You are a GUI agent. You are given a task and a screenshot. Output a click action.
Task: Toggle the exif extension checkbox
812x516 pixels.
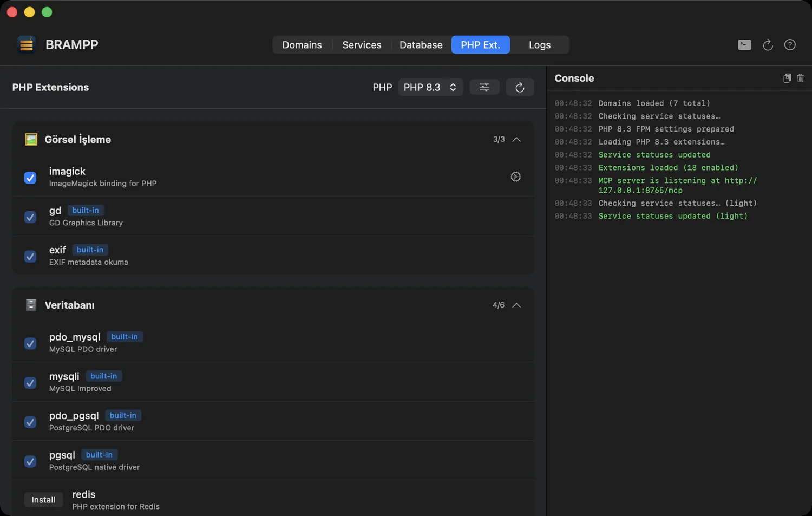pyautogui.click(x=30, y=257)
